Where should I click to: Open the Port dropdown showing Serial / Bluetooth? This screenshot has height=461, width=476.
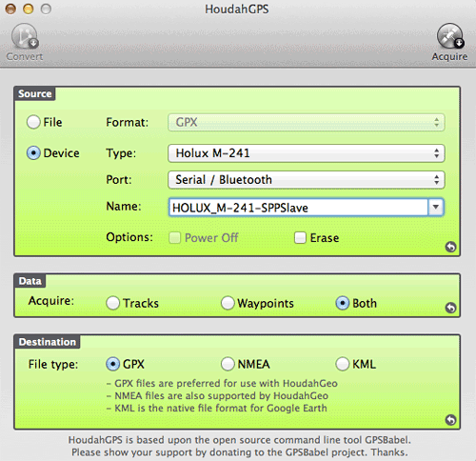point(307,180)
